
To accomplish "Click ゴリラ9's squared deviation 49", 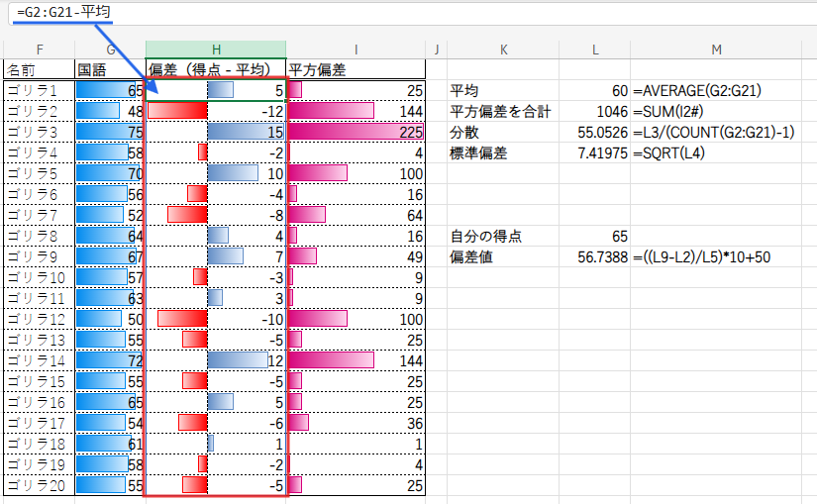I will point(356,257).
